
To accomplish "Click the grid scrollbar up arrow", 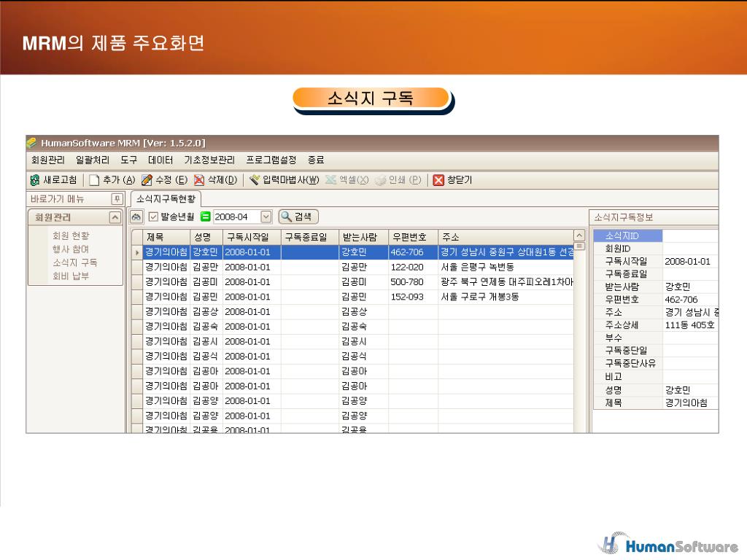I will [x=579, y=236].
